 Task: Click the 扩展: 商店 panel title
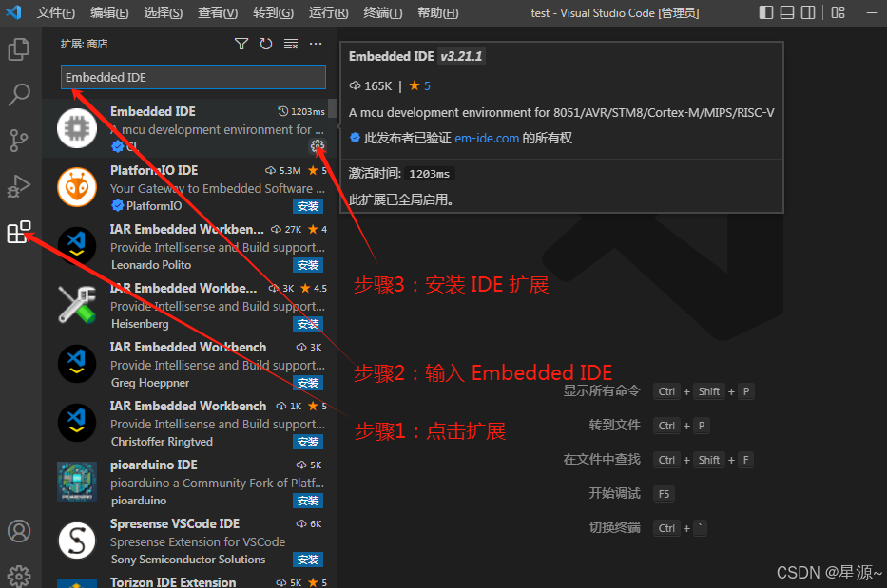click(x=84, y=44)
